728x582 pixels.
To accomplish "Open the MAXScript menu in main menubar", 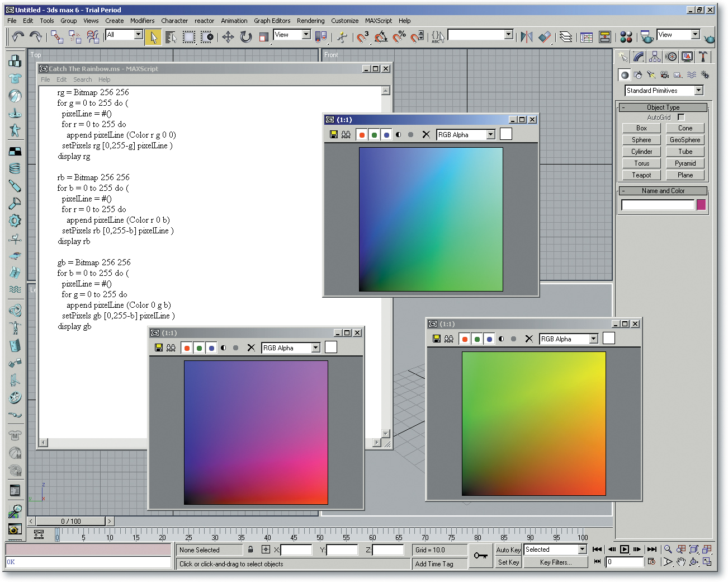I will point(379,21).
